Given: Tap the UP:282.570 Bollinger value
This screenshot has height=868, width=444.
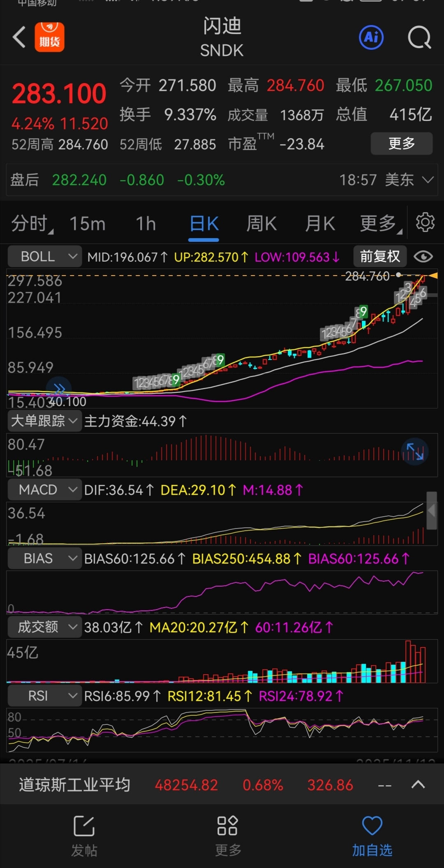Looking at the screenshot, I should 211,257.
